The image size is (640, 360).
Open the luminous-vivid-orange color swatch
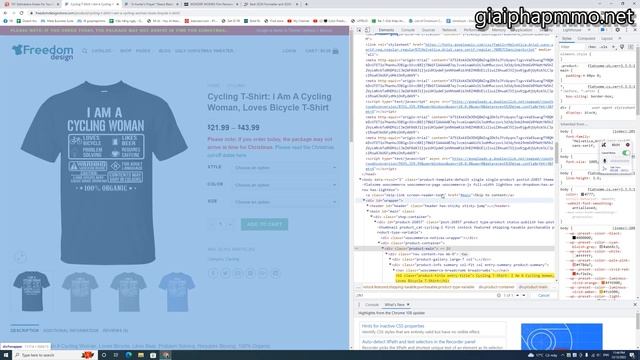coord(602,282)
